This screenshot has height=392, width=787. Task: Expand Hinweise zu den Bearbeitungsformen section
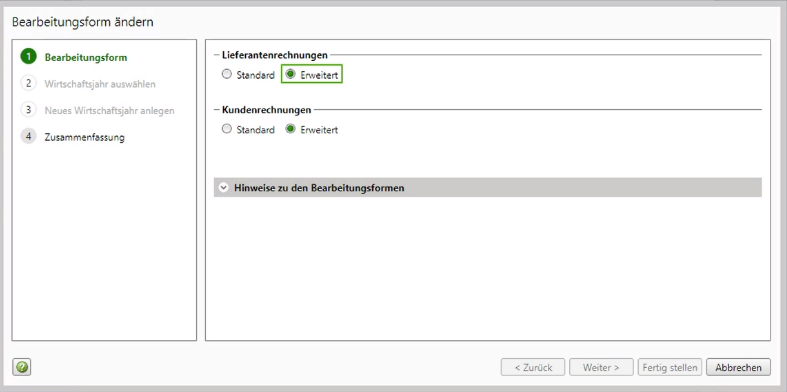point(487,188)
